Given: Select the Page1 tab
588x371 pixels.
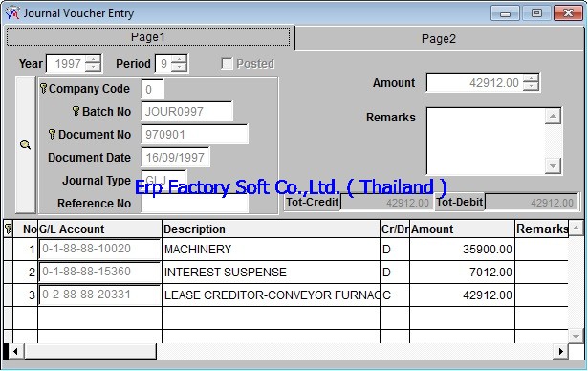Looking at the screenshot, I should [x=148, y=37].
